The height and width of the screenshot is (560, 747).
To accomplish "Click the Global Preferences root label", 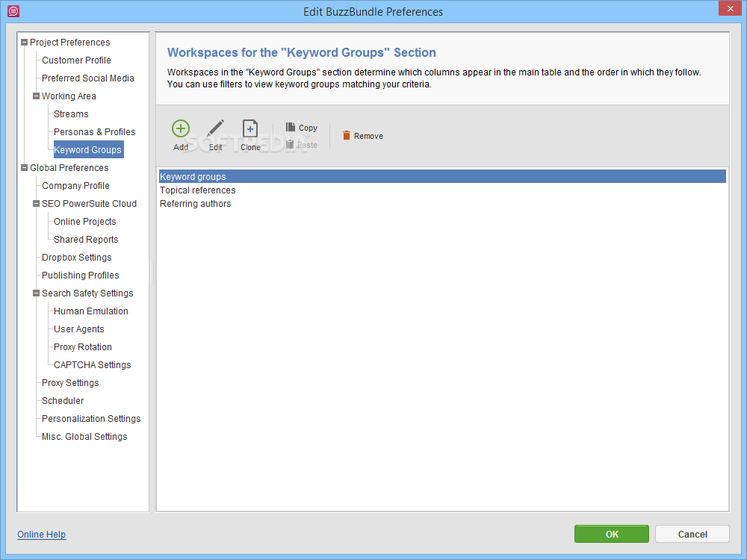I will [69, 167].
